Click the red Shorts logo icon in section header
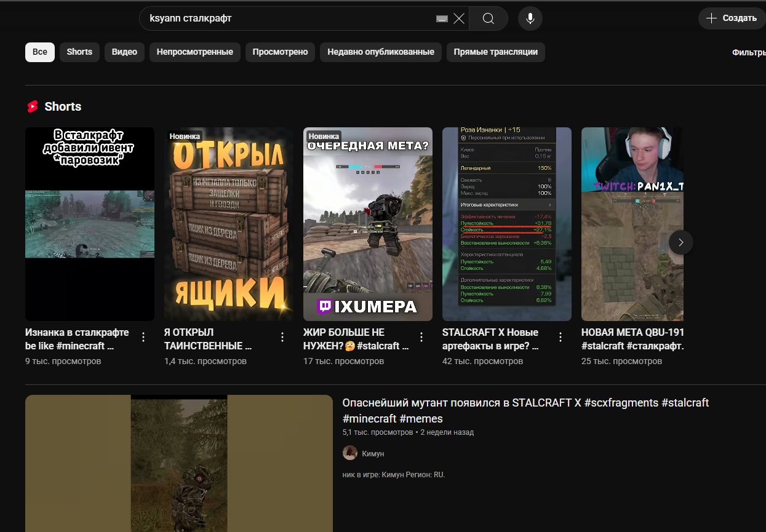This screenshot has height=532, width=766. [33, 106]
